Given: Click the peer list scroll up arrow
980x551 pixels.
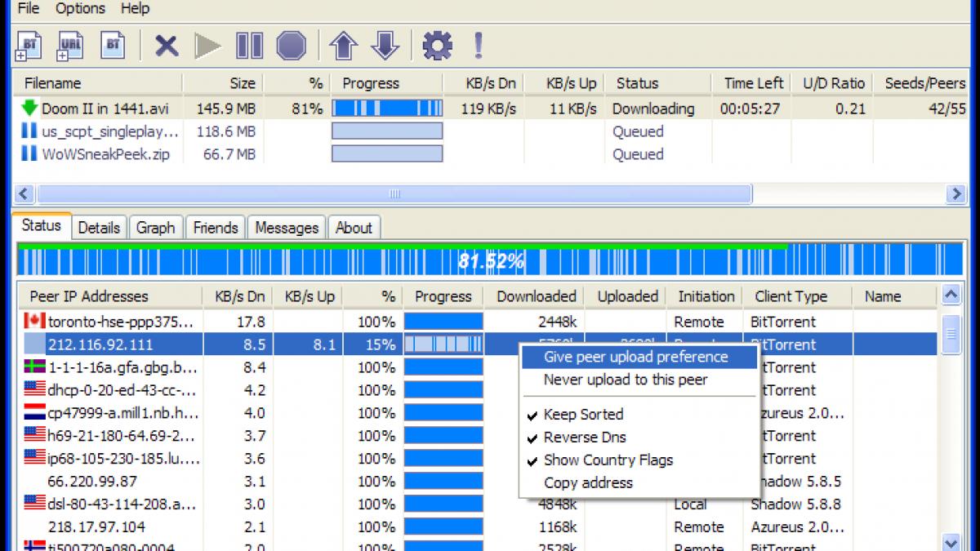Looking at the screenshot, I should pos(951,295).
